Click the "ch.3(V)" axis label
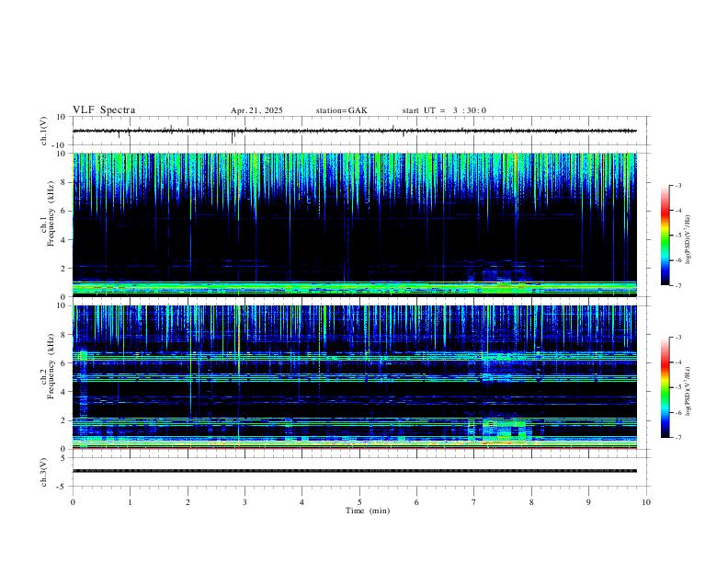The image size is (728, 563). tap(44, 472)
